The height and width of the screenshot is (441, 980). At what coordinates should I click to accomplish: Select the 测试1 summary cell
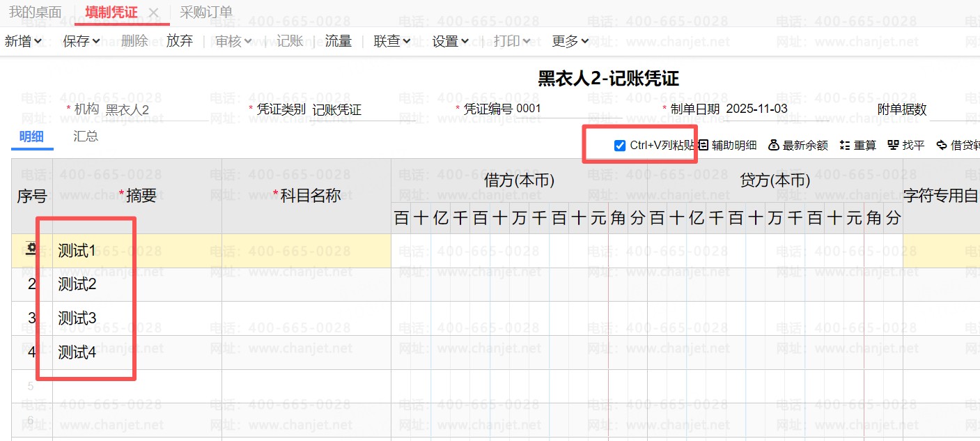point(137,251)
